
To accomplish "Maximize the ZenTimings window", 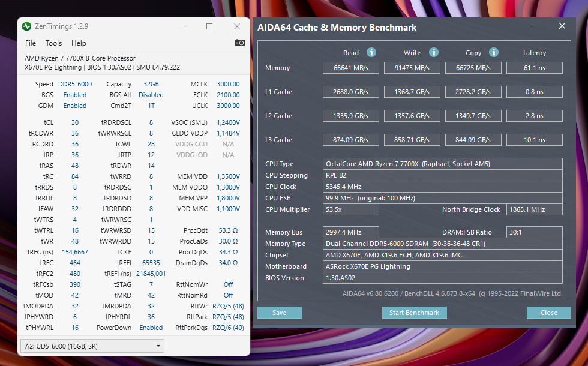I will pos(209,26).
